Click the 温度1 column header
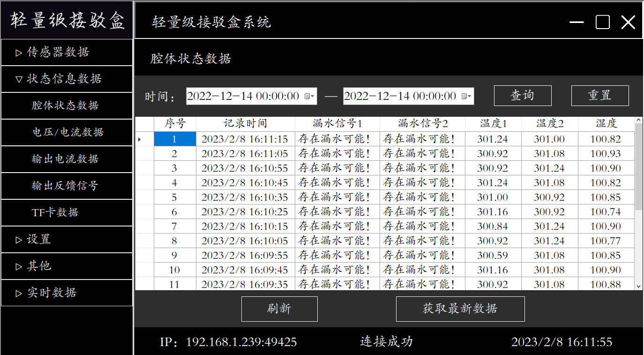Screen dimensions: 644x355 click(493, 124)
